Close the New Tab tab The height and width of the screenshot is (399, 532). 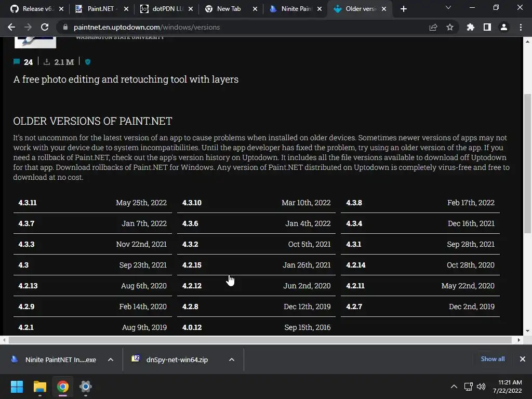coord(255,9)
